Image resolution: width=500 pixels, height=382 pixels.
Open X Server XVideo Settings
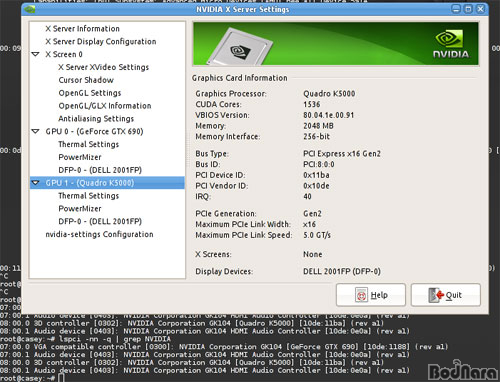[x=103, y=67]
